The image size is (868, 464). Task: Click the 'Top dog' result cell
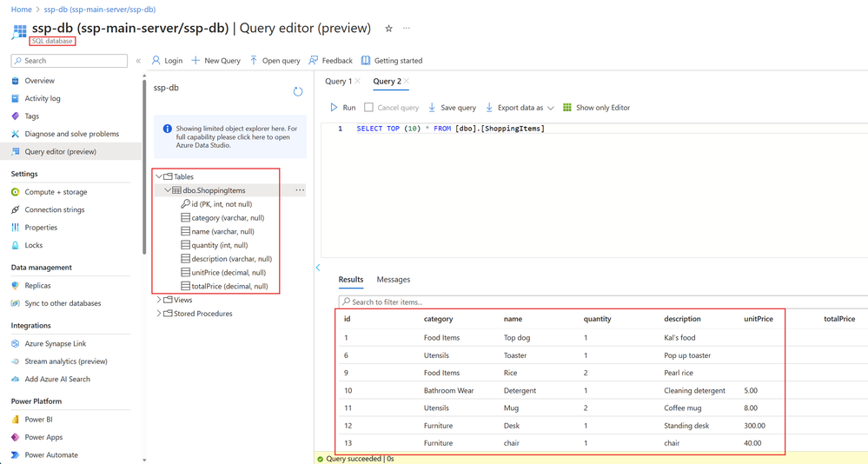pyautogui.click(x=517, y=338)
